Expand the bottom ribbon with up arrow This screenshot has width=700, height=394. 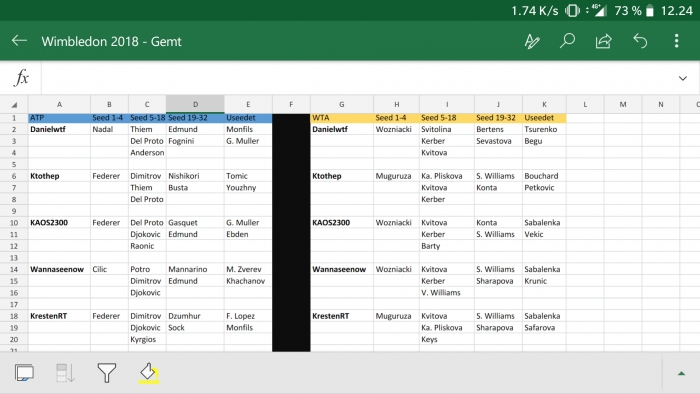[x=681, y=373]
